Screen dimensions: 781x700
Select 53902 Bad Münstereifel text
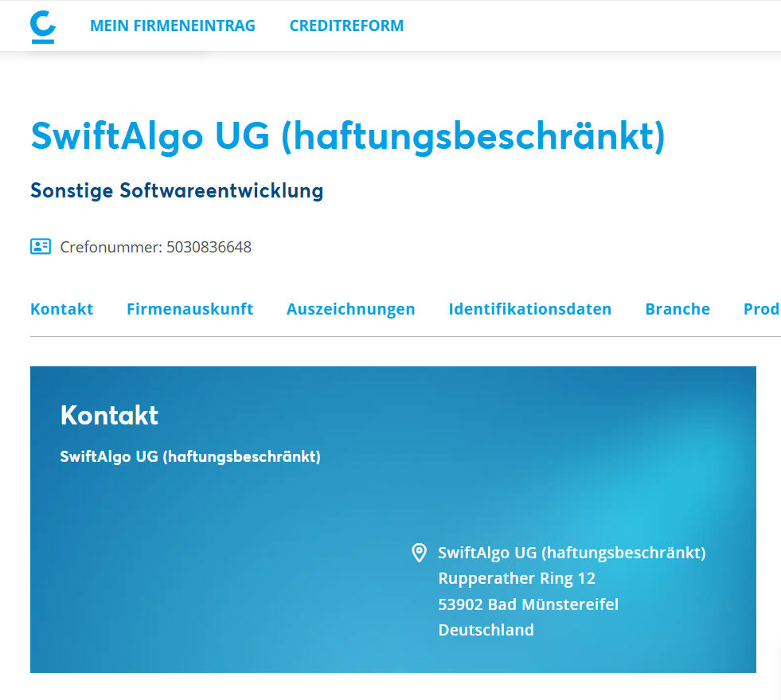point(528,604)
